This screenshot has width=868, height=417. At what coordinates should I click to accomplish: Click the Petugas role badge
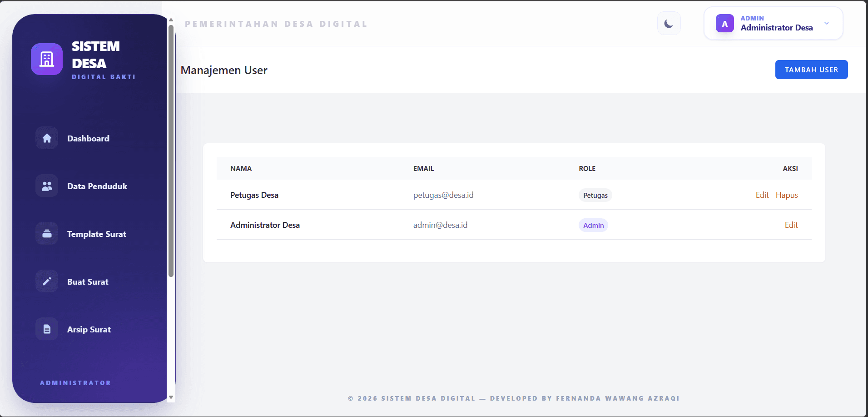click(x=595, y=195)
